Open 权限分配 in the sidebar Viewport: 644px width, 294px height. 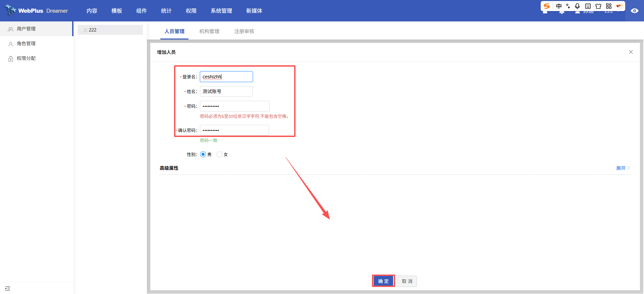26,58
